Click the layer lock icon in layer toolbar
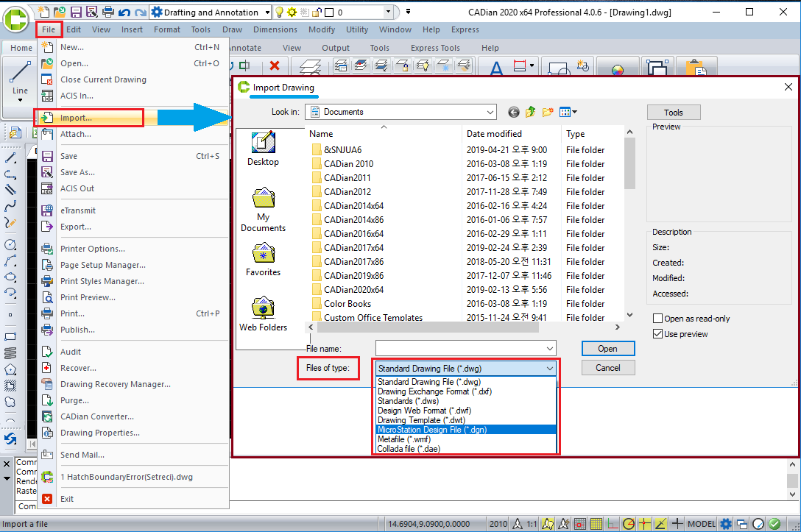 coord(317,13)
